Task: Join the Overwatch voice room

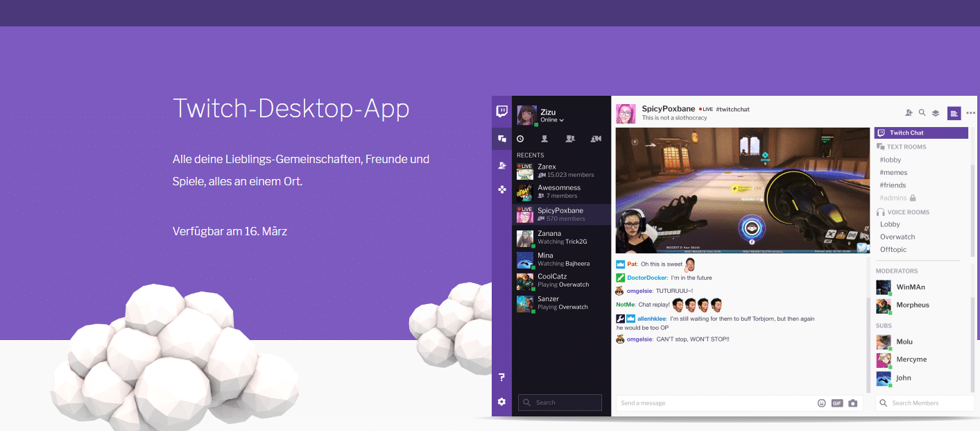Action: click(x=897, y=237)
